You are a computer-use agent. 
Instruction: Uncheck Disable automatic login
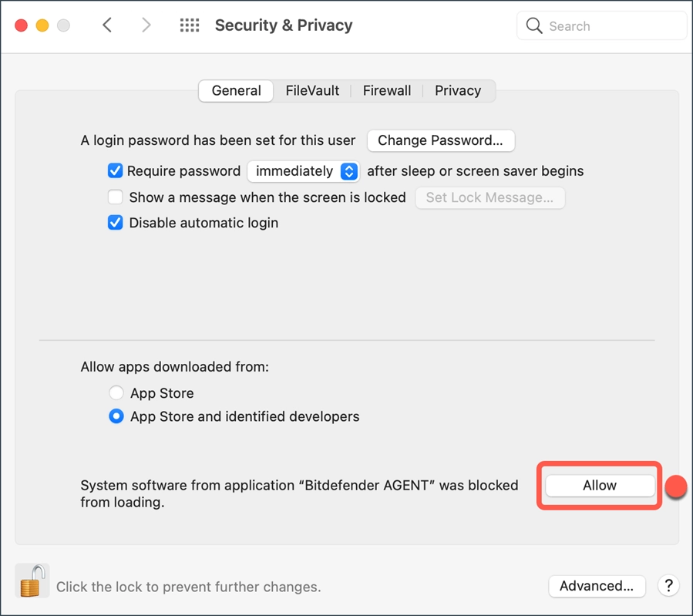116,223
